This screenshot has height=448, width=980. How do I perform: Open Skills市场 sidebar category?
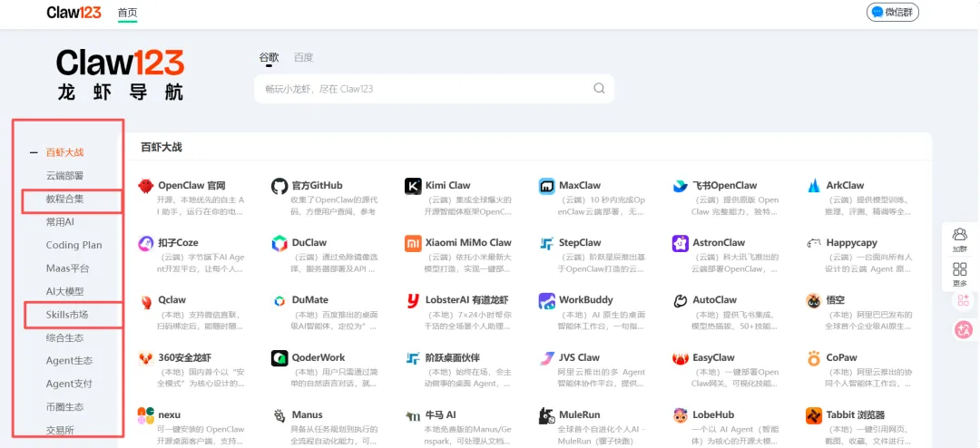[x=67, y=315]
